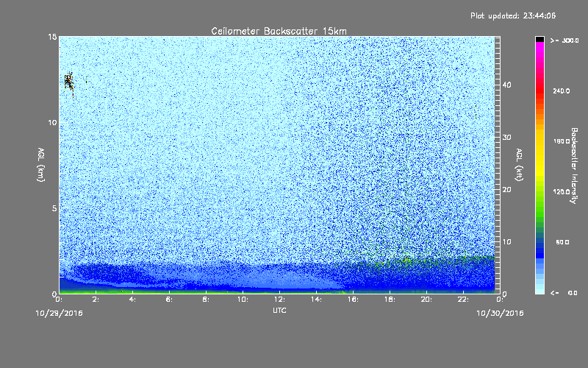This screenshot has width=588, height=368.
Task: Pick the black top segment of the colorbar
Action: click(539, 39)
